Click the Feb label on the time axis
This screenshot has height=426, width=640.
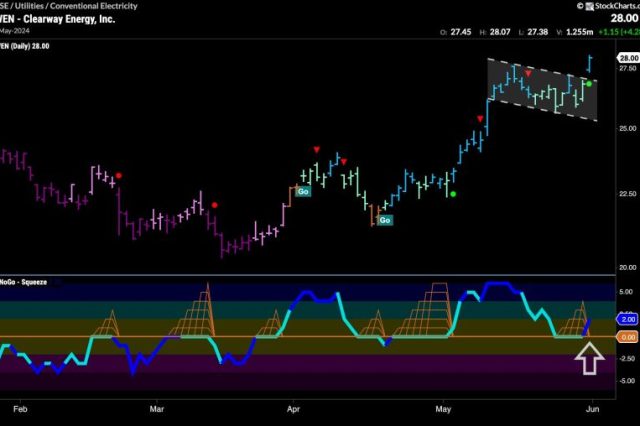(x=20, y=409)
